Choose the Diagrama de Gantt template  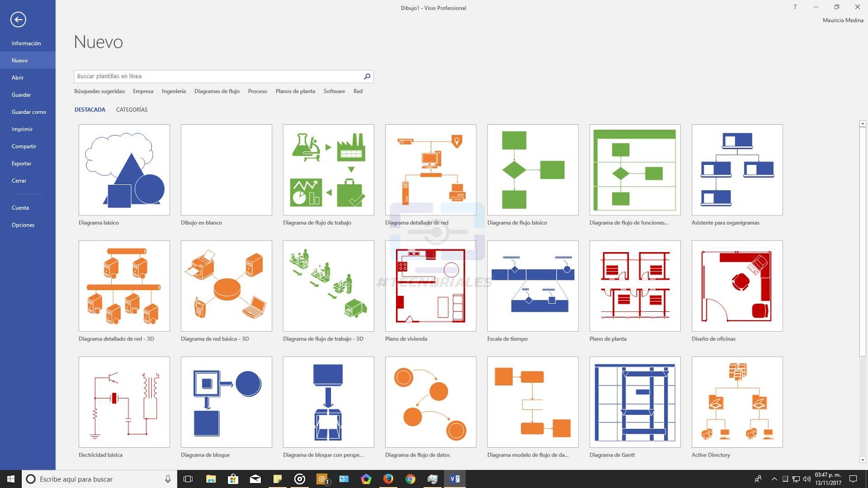[635, 402]
